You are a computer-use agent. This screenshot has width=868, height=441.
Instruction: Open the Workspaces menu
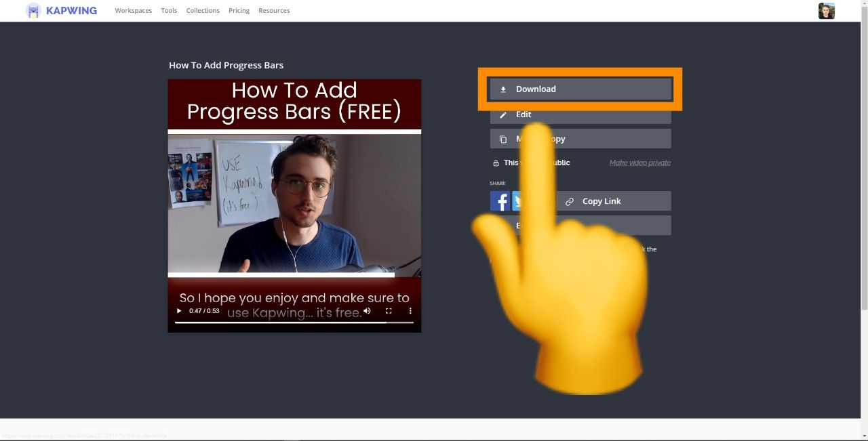coord(134,11)
